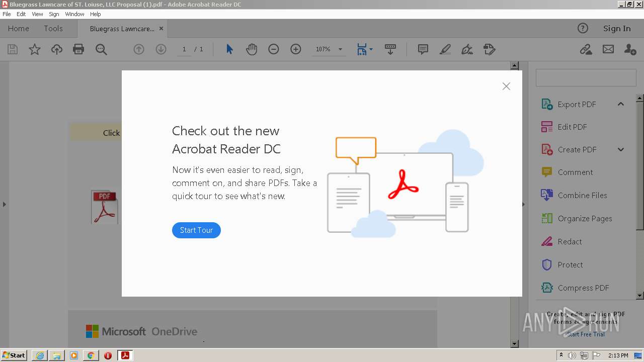Collapse the Export PDF section

click(x=621, y=104)
